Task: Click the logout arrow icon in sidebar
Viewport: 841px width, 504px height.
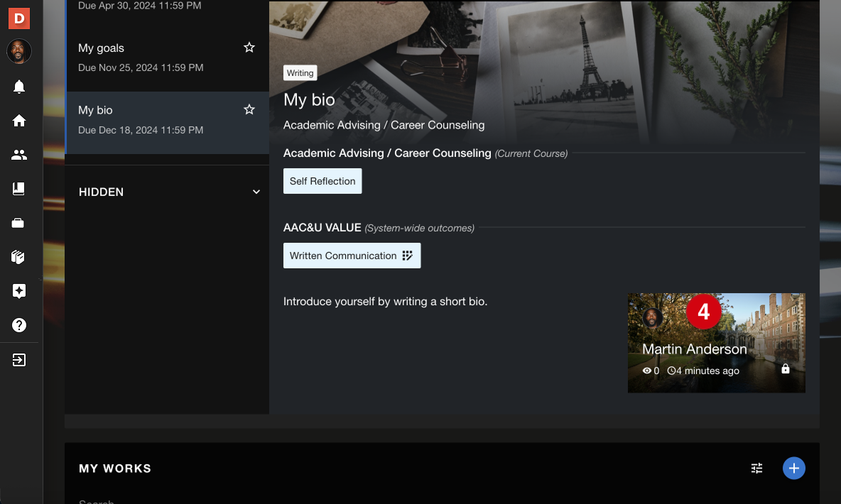Action: (18, 360)
